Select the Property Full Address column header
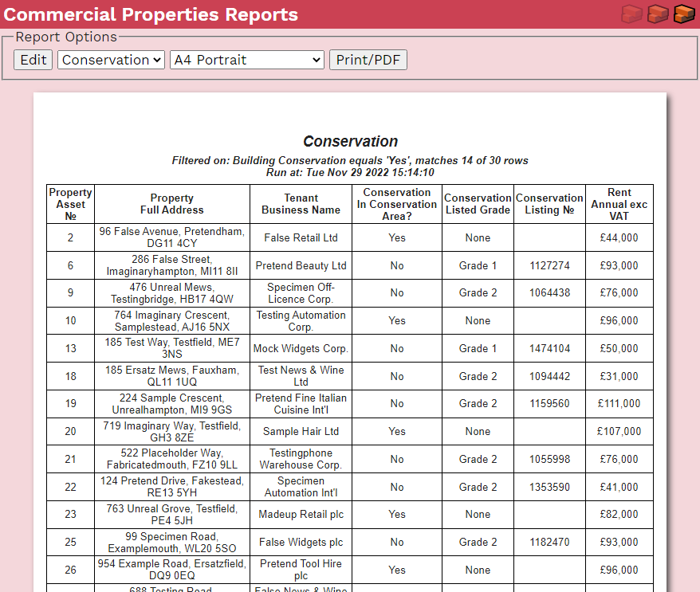This screenshot has width=700, height=592. 171,204
